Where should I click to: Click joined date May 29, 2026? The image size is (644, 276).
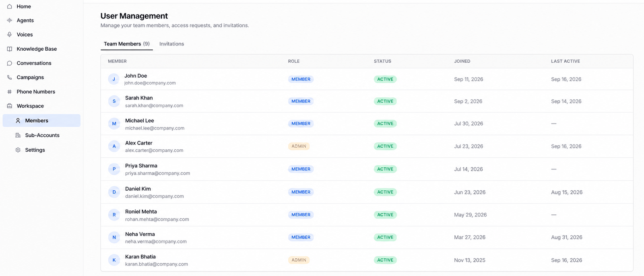pos(471,215)
